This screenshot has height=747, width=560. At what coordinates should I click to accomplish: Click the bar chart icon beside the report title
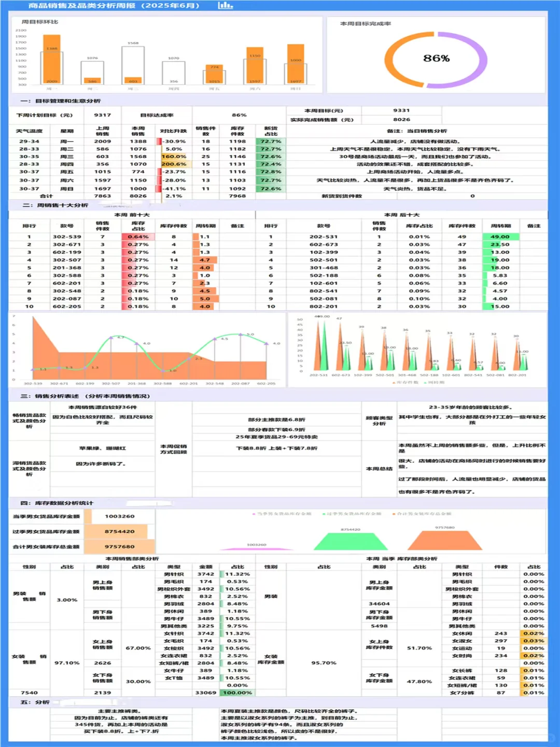point(226,5)
